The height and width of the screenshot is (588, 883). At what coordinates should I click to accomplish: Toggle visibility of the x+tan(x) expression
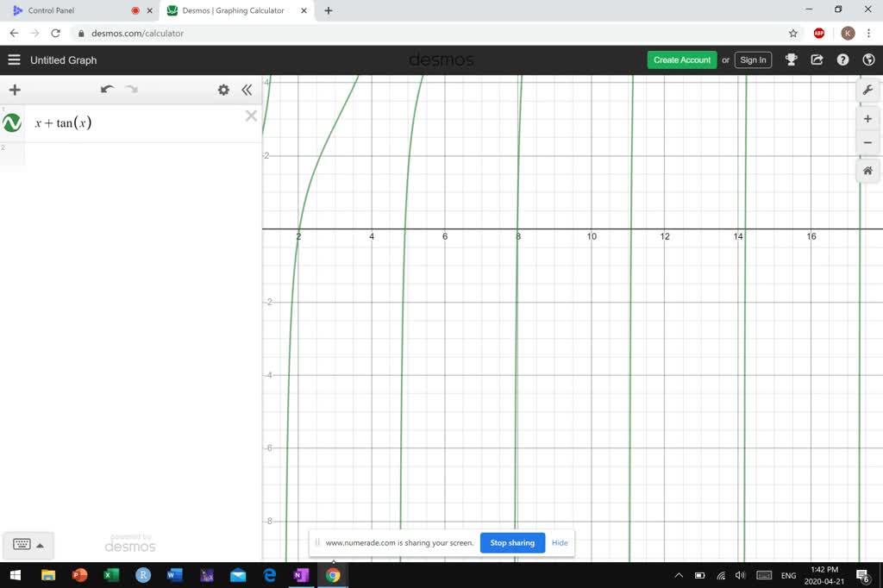click(x=12, y=122)
